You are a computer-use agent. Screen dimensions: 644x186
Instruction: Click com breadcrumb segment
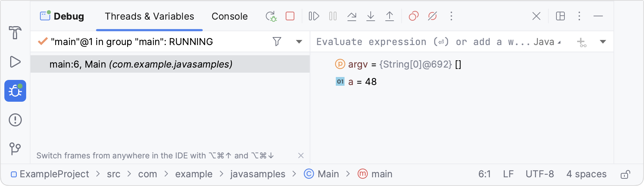point(148,174)
